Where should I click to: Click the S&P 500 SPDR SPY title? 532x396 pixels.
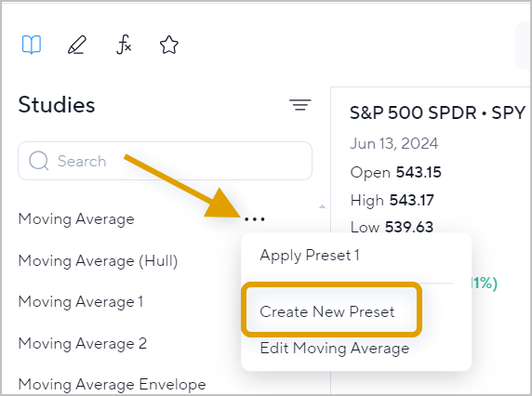438,112
